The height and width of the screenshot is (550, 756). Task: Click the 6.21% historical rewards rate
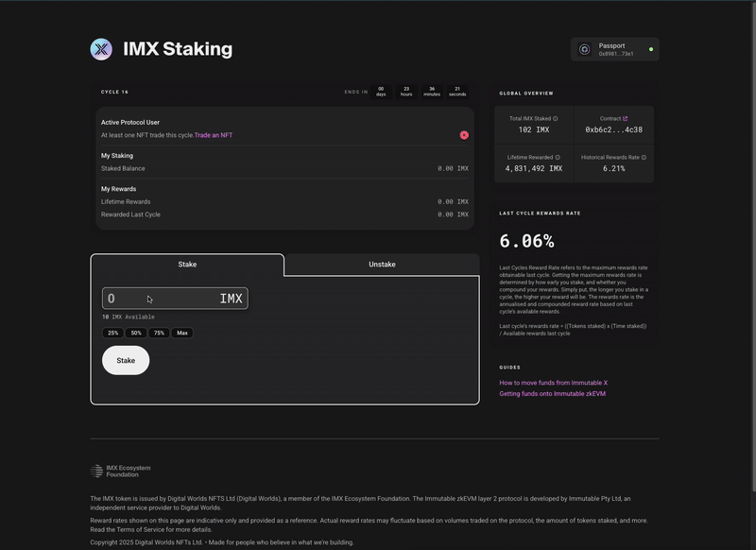(613, 169)
